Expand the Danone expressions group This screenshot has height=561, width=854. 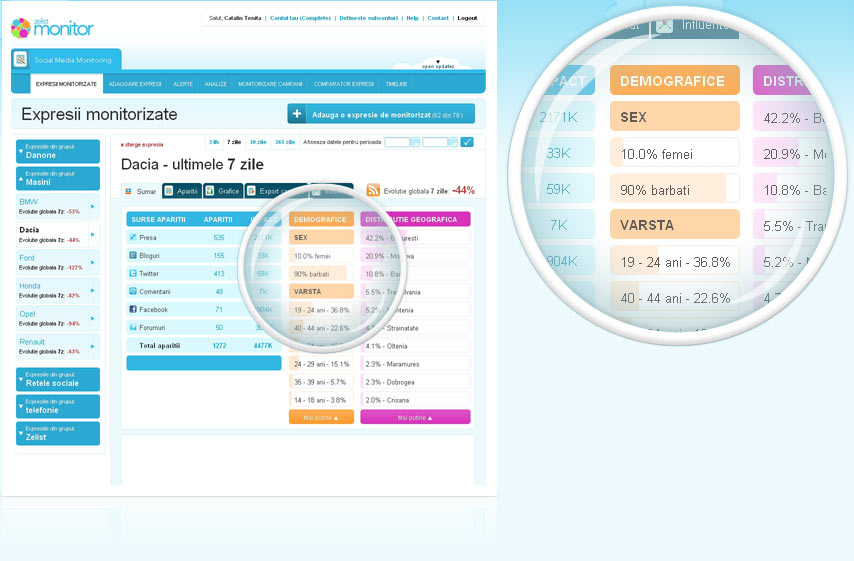click(x=58, y=151)
